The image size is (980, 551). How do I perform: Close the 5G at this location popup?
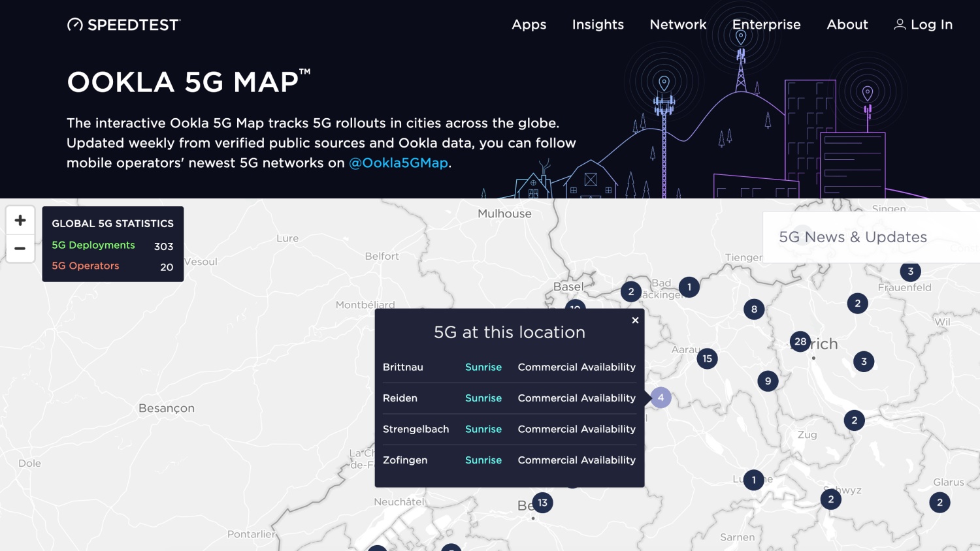(x=634, y=320)
